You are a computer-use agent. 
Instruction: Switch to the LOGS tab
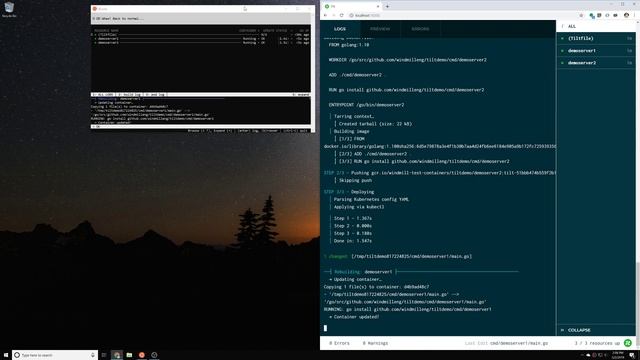[x=340, y=29]
